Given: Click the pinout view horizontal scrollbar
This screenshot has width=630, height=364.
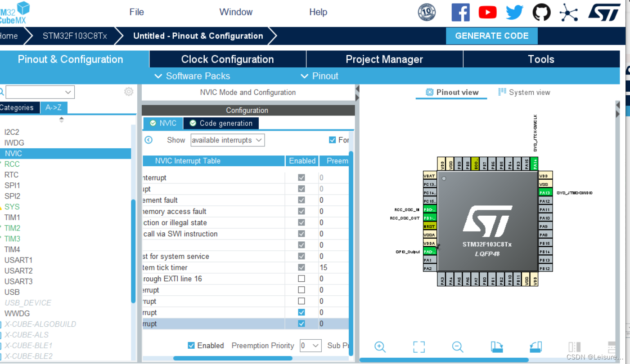Looking at the screenshot, I should click(444, 360).
